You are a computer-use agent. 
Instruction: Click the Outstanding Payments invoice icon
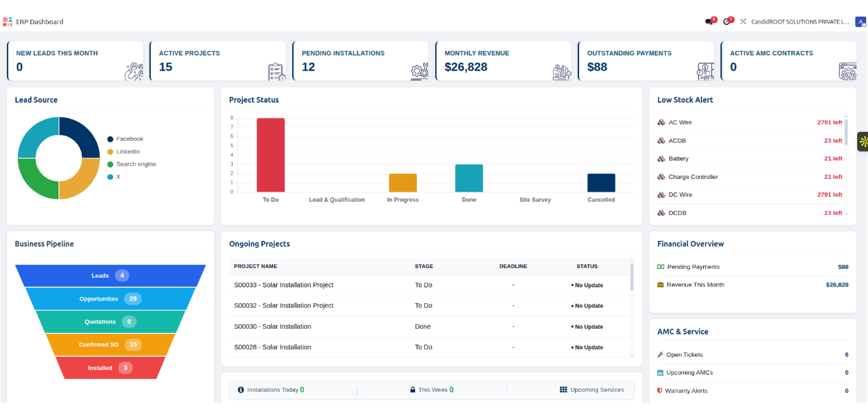705,71
